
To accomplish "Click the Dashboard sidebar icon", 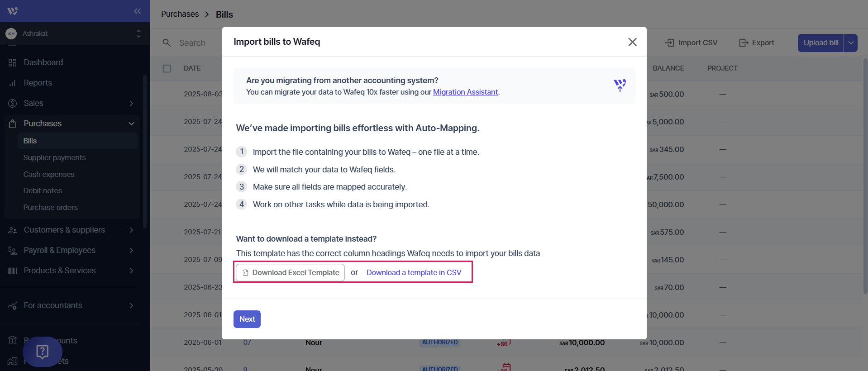I will click(13, 62).
